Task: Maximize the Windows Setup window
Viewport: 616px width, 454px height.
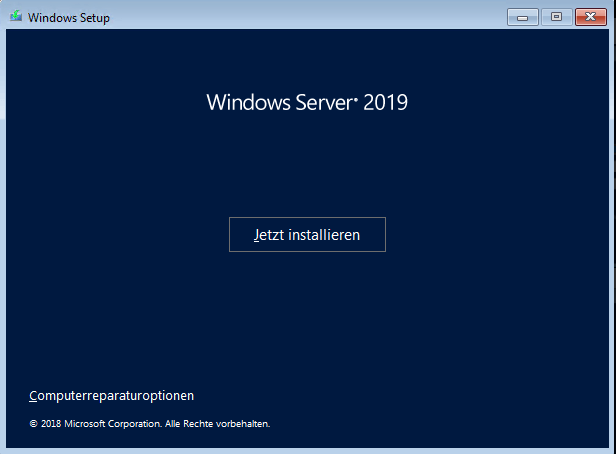Action: (x=556, y=17)
